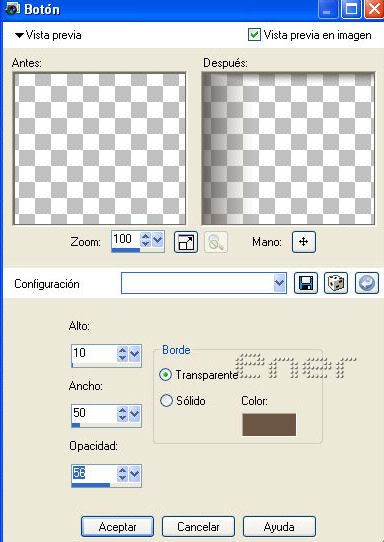Screen dimensions: 384x542
Task: Click the fit image to window icon
Action: tap(186, 242)
